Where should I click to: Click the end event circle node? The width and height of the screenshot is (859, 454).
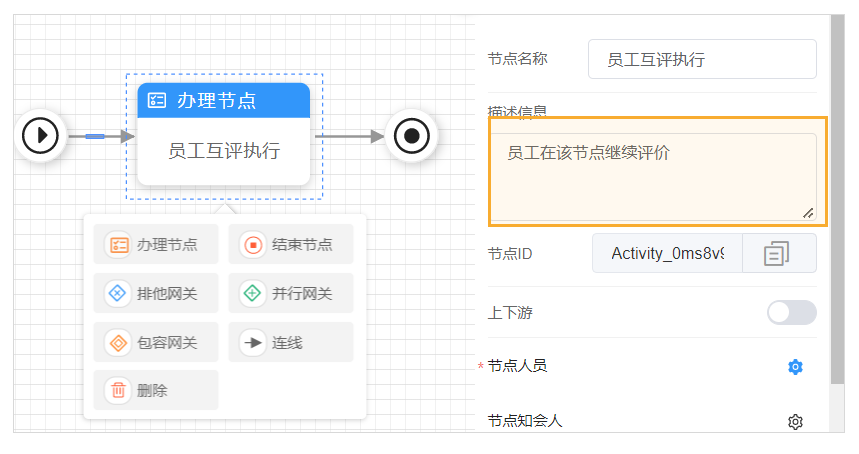coord(412,135)
